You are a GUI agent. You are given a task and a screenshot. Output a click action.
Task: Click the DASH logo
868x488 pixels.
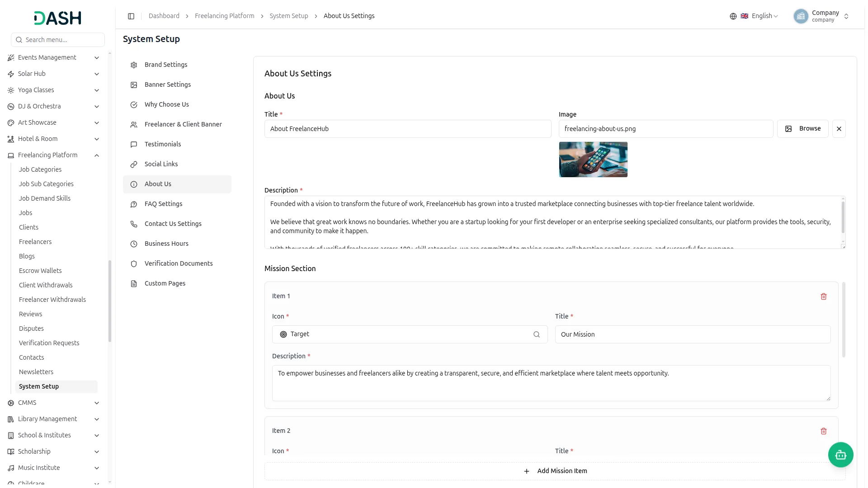[57, 18]
